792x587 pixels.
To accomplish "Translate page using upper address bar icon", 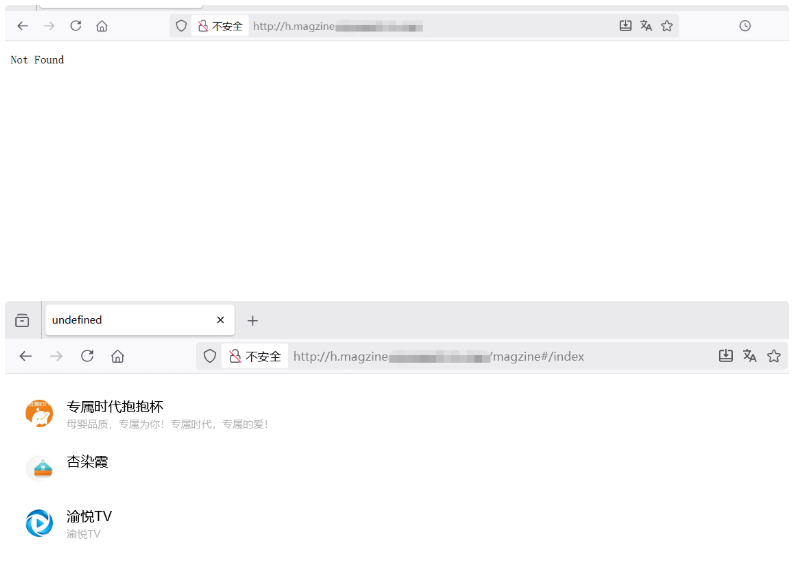I will 646,26.
